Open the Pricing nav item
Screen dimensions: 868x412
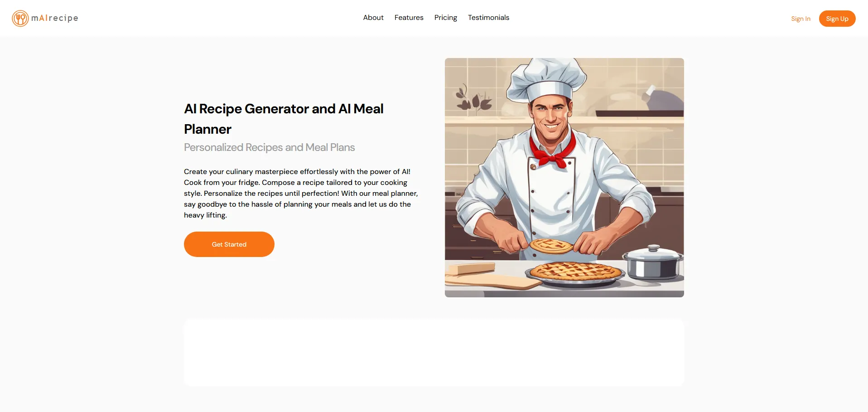click(445, 18)
